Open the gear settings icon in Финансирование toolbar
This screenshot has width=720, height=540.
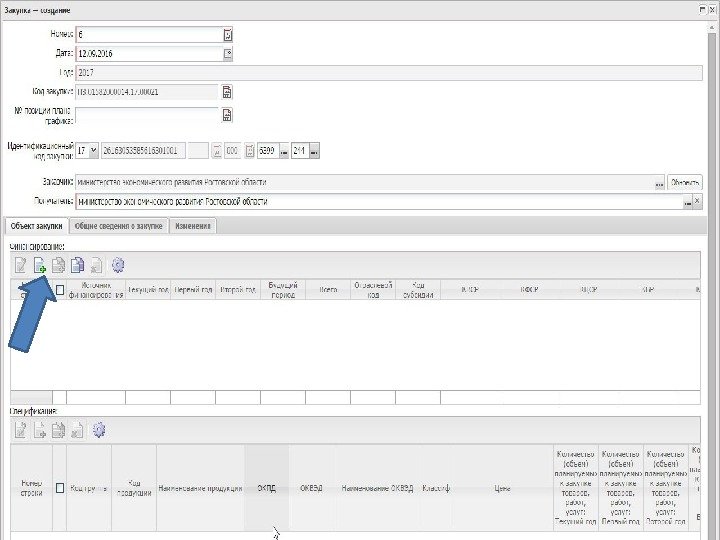118,265
